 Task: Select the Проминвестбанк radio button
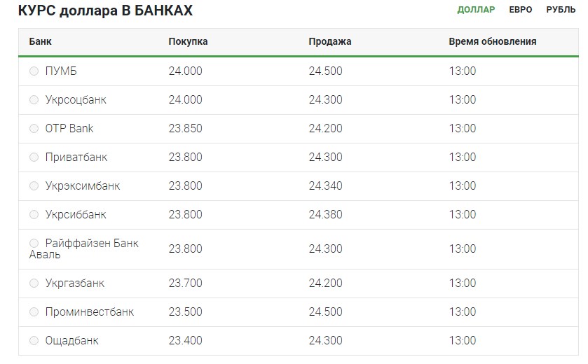click(34, 312)
